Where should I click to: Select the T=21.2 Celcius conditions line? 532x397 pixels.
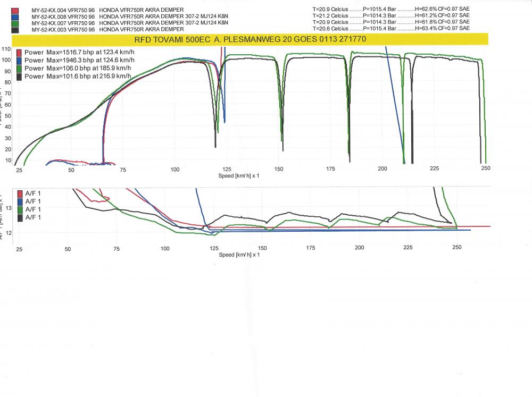392,16
